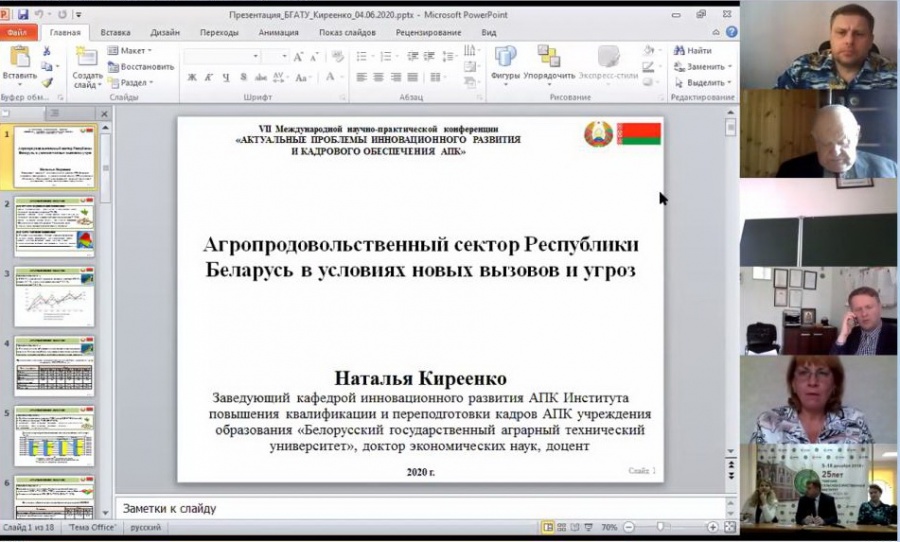Click the Cut scissors icon
This screenshot has height=542, width=900.
coord(47,51)
